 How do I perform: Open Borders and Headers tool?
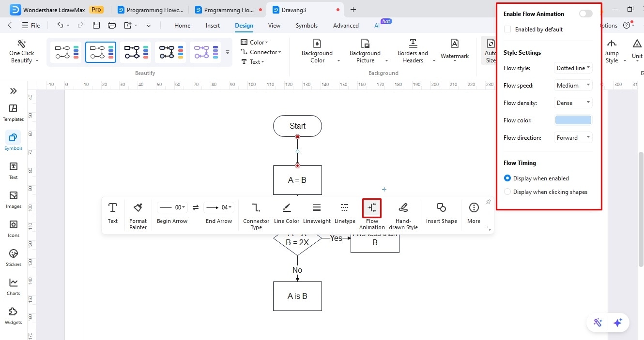pos(413,51)
